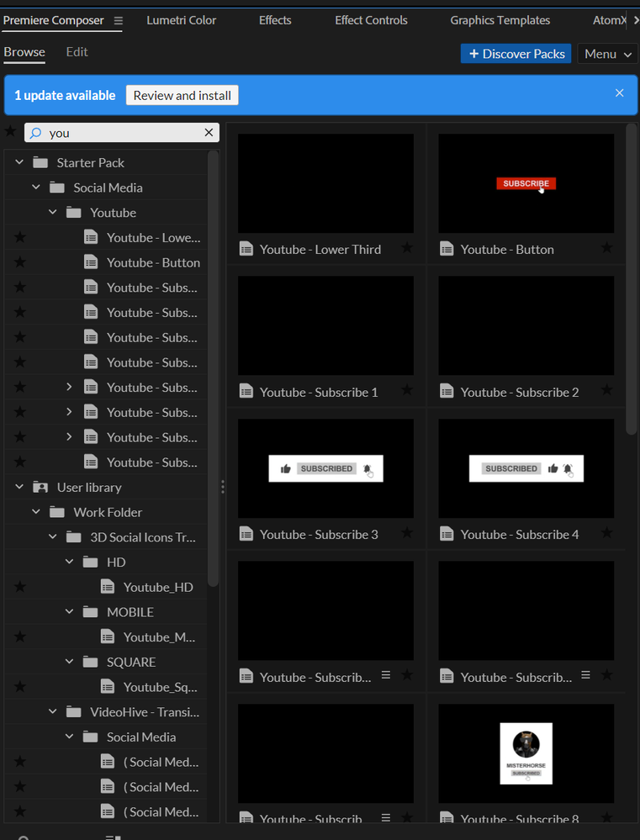Favorite Youtube - Subscribe 4 card with star
Image resolution: width=640 pixels, height=840 pixels.
tap(606, 532)
